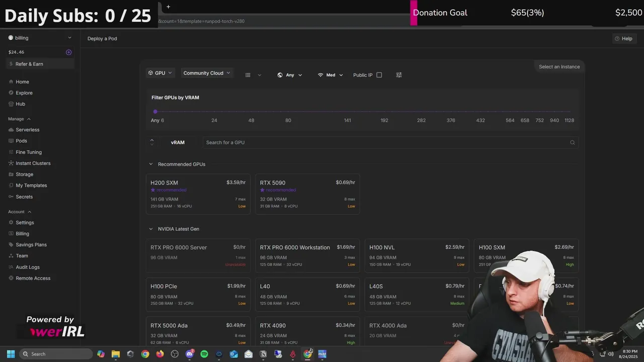Open the Community Cloud dropdown

coord(207,73)
